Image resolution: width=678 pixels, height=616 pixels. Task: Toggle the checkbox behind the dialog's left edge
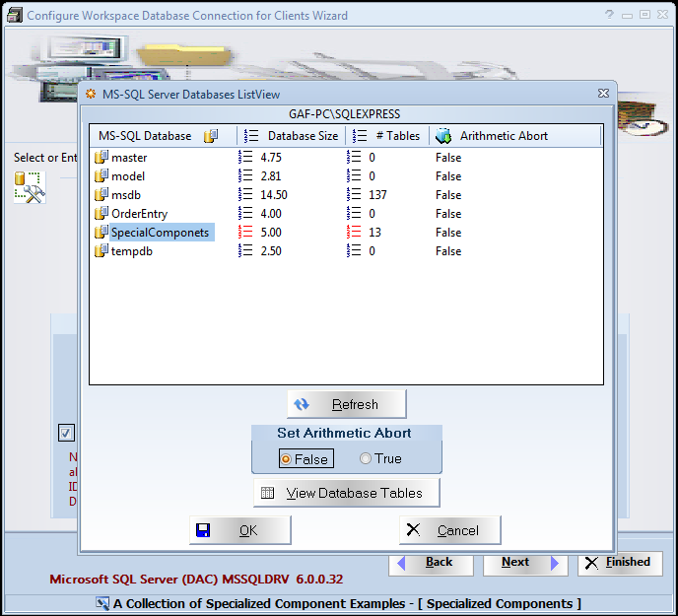coord(66,433)
